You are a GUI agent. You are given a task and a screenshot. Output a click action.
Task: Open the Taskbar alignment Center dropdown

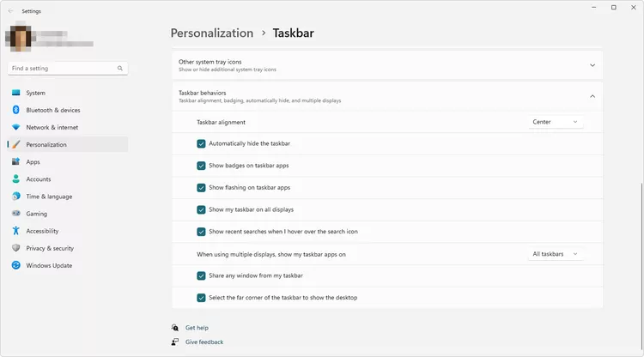[x=556, y=122]
